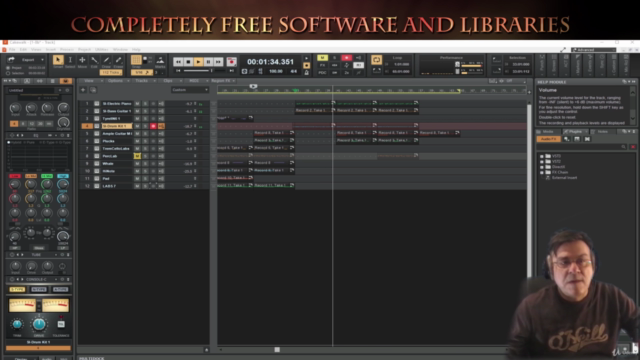
Task: Toggle input echo on Pad track
Action: click(161, 178)
